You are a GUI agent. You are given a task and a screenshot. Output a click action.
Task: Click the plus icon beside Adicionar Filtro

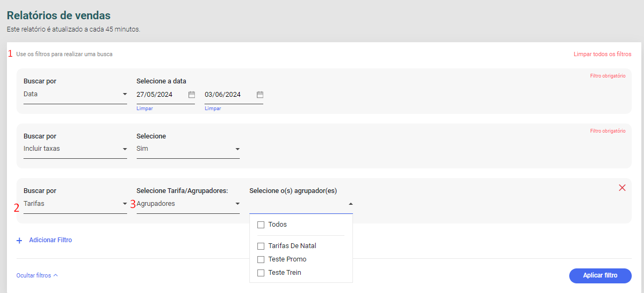(19, 241)
